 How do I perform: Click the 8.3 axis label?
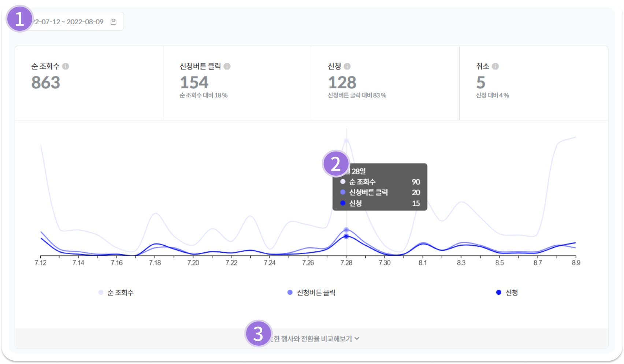[x=461, y=263]
